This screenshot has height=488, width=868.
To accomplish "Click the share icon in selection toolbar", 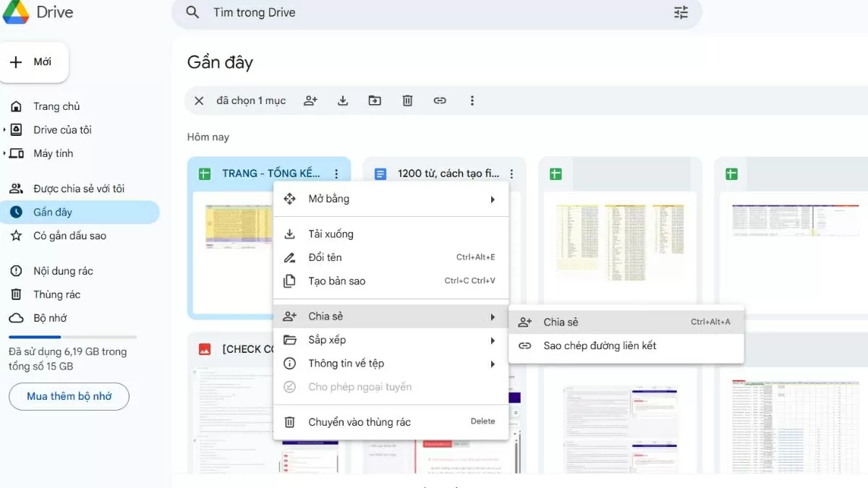I will tap(310, 100).
